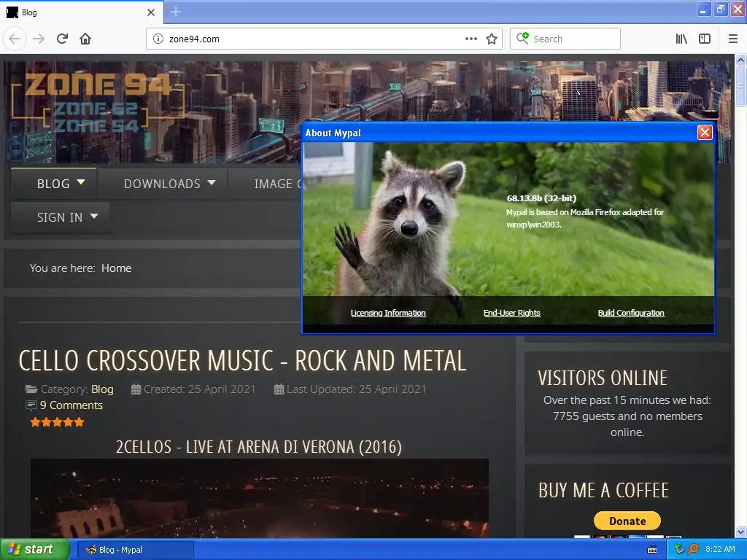Open Cello Crossover Music article title

tap(242, 360)
